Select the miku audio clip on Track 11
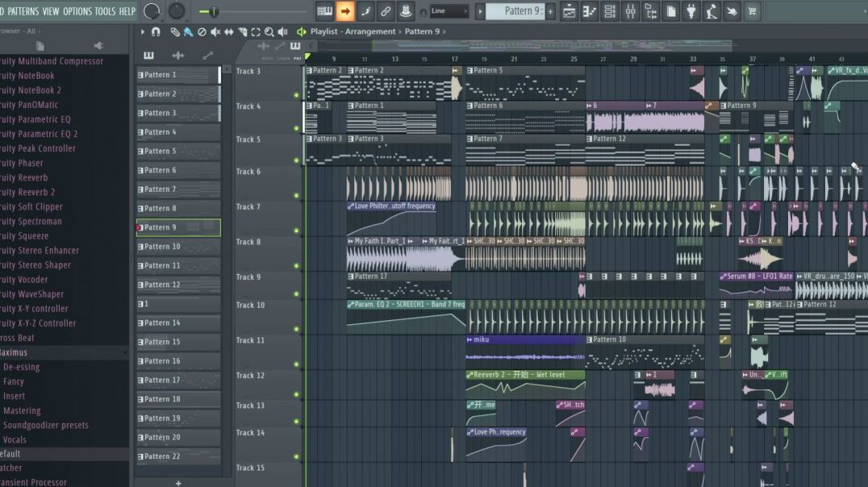The width and height of the screenshot is (868, 487). tap(525, 351)
